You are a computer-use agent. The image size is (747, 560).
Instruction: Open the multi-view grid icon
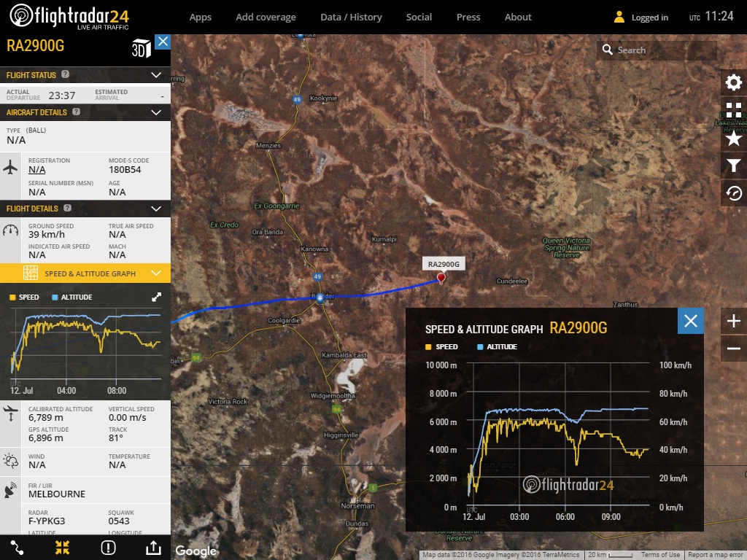734,110
